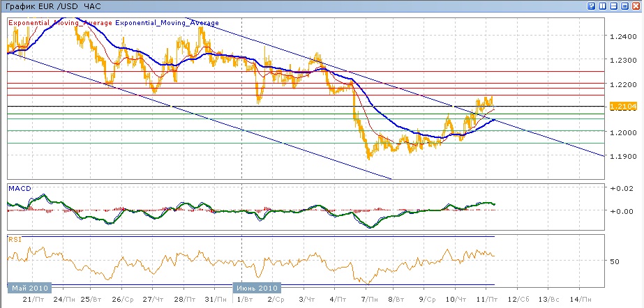The width and height of the screenshot is (644, 308).
Task: Open help with the question mark icon
Action: click(592, 6)
